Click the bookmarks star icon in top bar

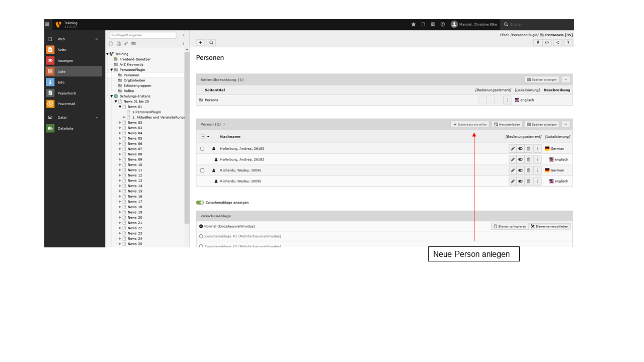coord(414,24)
